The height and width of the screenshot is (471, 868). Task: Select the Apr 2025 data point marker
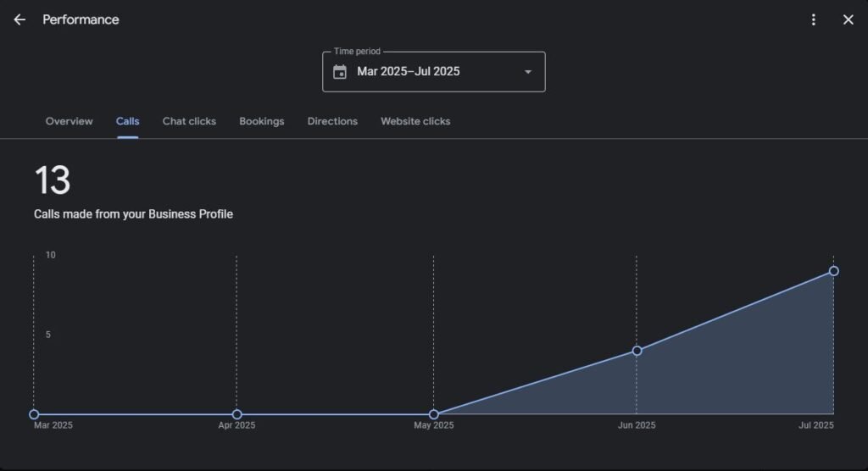coord(236,414)
